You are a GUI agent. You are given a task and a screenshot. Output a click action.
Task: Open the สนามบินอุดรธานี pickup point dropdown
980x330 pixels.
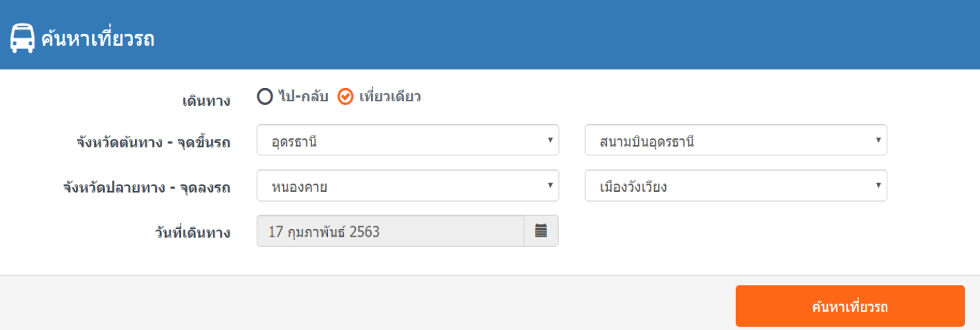click(735, 140)
